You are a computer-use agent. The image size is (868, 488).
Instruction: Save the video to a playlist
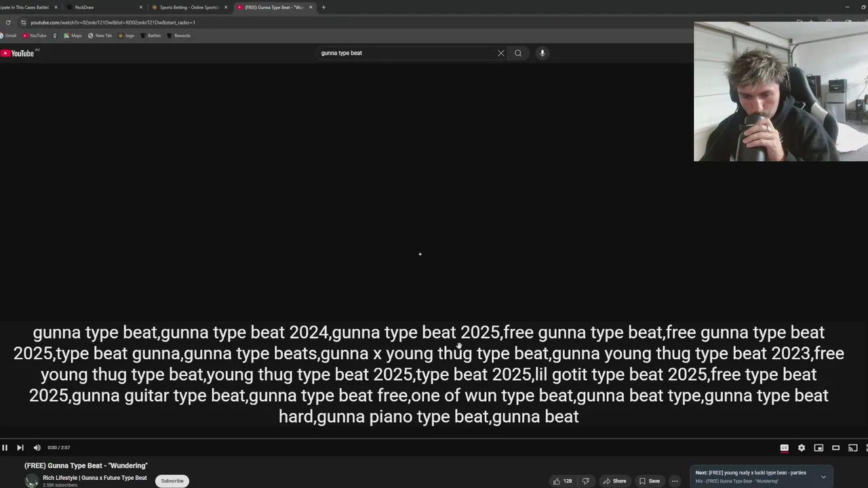pyautogui.click(x=650, y=481)
